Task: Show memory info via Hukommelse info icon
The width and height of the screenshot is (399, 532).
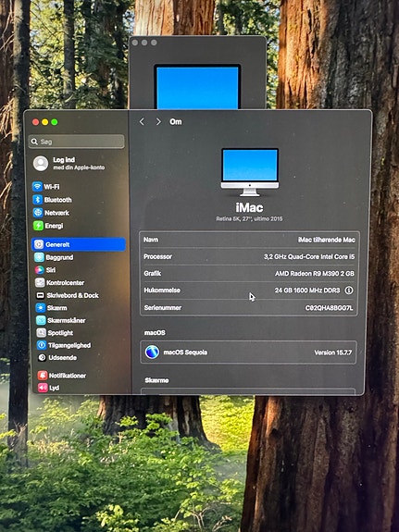Action: pos(349,291)
